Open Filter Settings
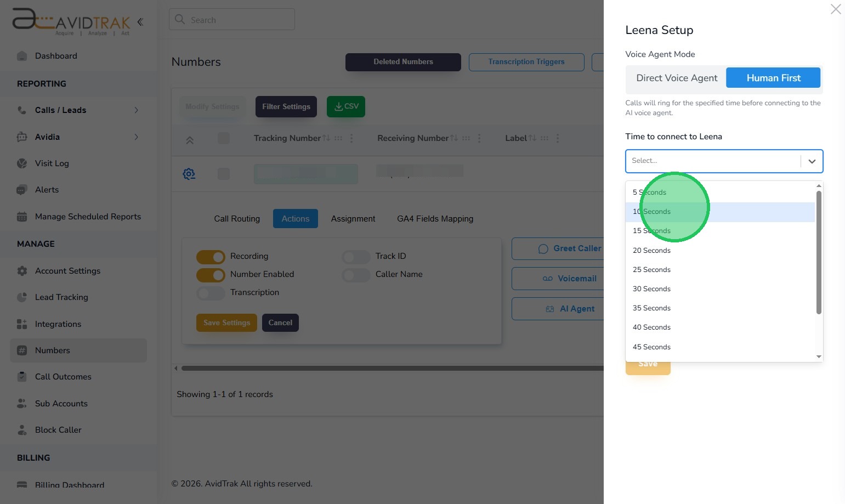The image size is (845, 504). (286, 107)
